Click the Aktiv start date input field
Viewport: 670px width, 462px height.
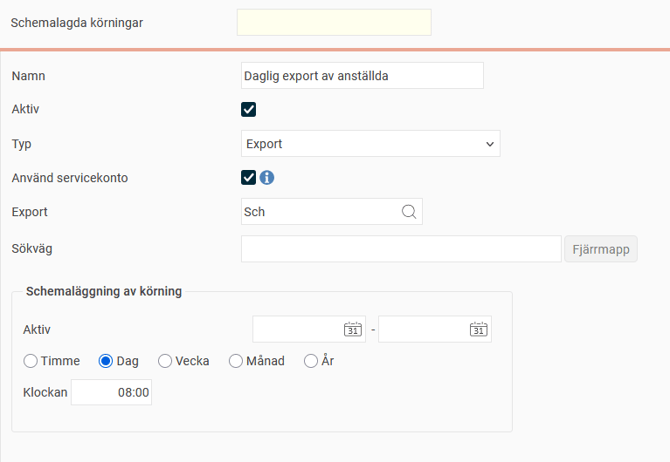tap(297, 329)
